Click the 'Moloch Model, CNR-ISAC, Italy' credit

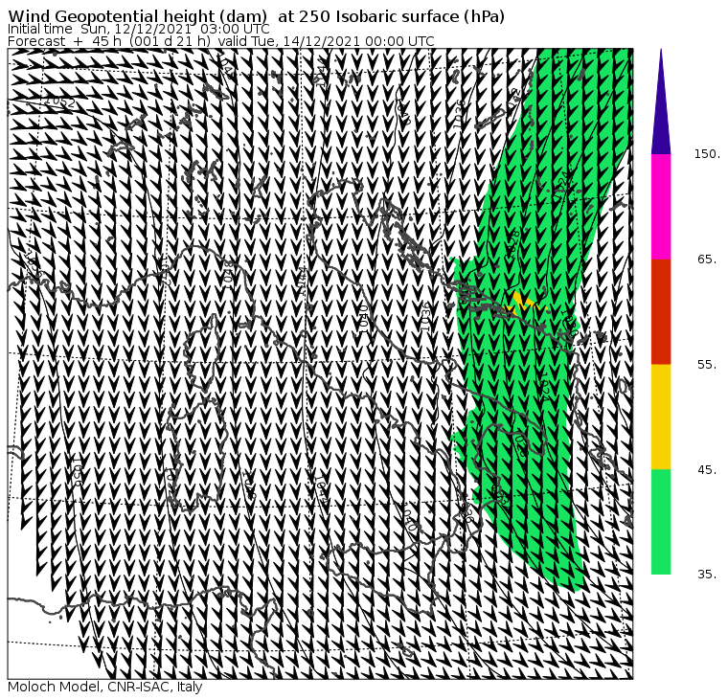(x=105, y=687)
